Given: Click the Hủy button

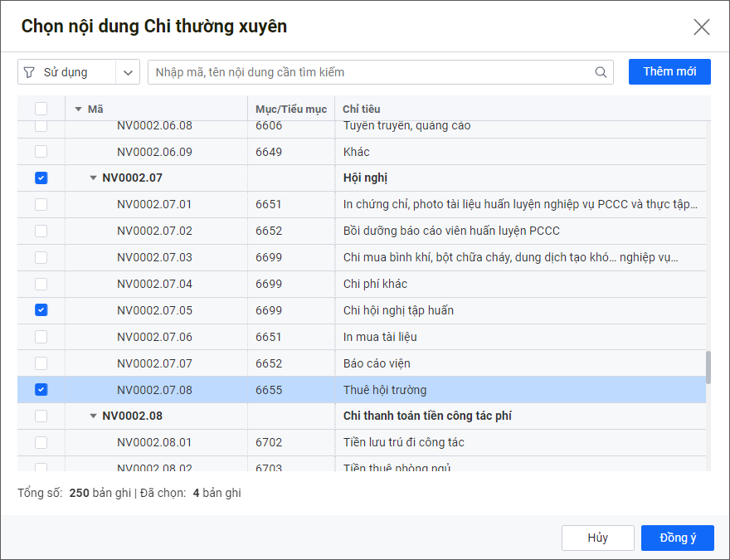Looking at the screenshot, I should click(597, 538).
